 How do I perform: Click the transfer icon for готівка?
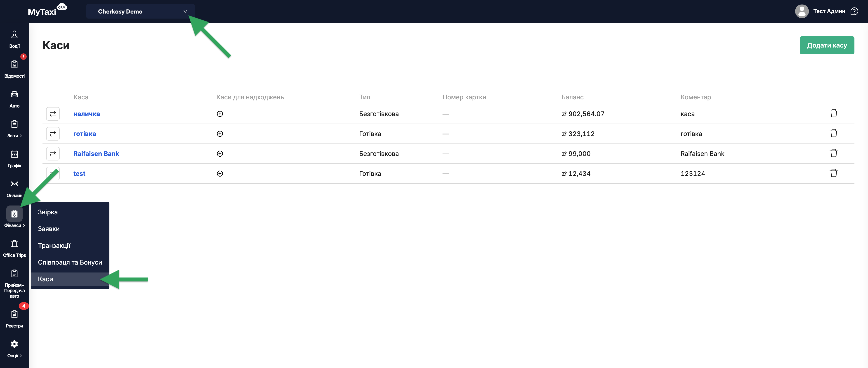click(53, 134)
